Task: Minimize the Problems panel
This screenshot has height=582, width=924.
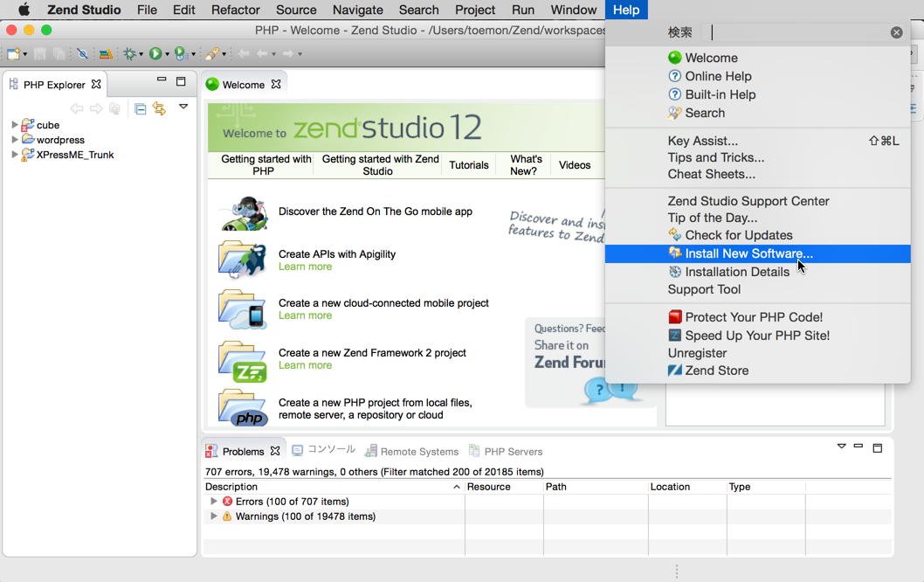Action: 858,446
